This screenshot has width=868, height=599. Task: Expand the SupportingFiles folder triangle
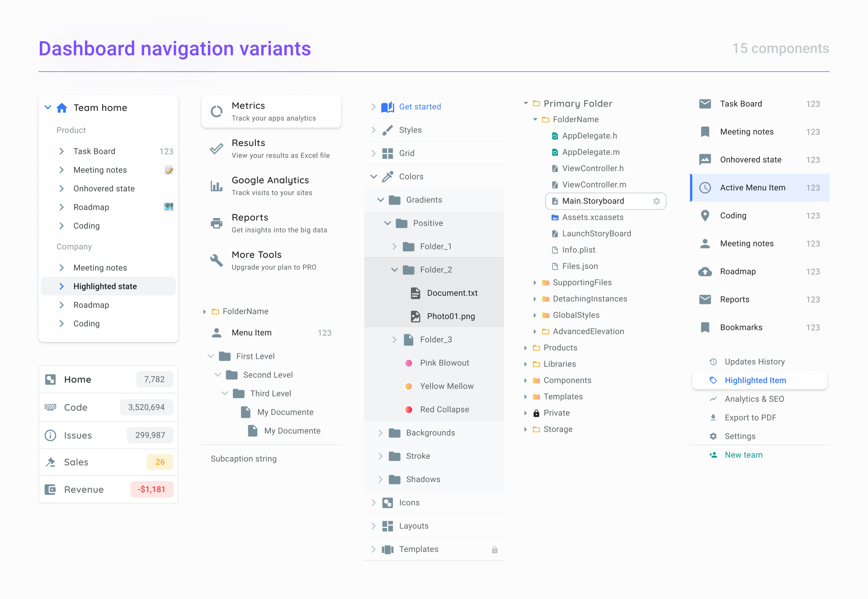[535, 283]
